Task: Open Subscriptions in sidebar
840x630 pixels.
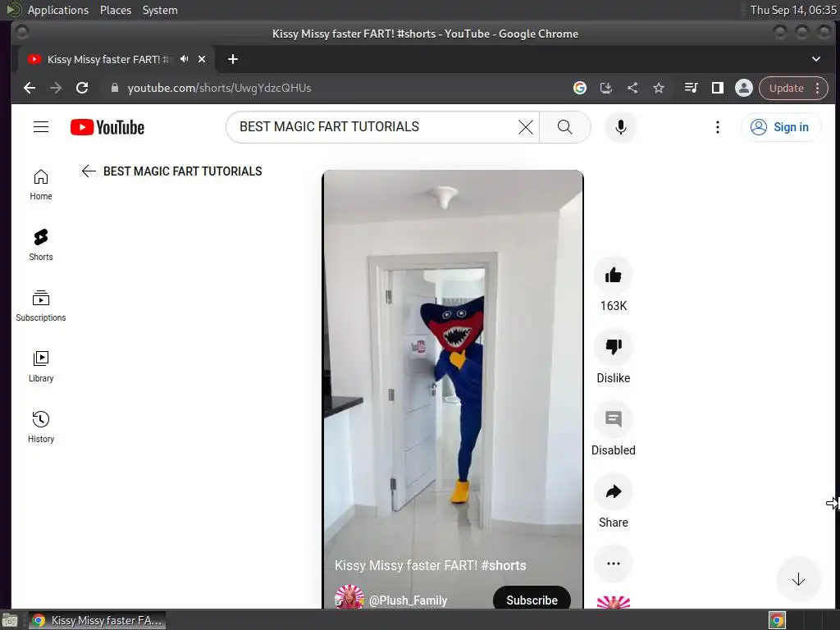Action: 41,306
